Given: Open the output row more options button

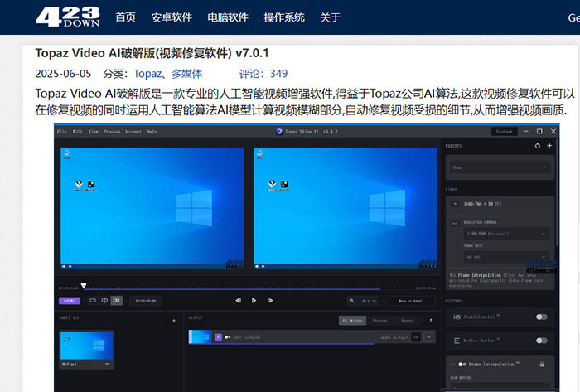Looking at the screenshot, I should click(x=428, y=337).
